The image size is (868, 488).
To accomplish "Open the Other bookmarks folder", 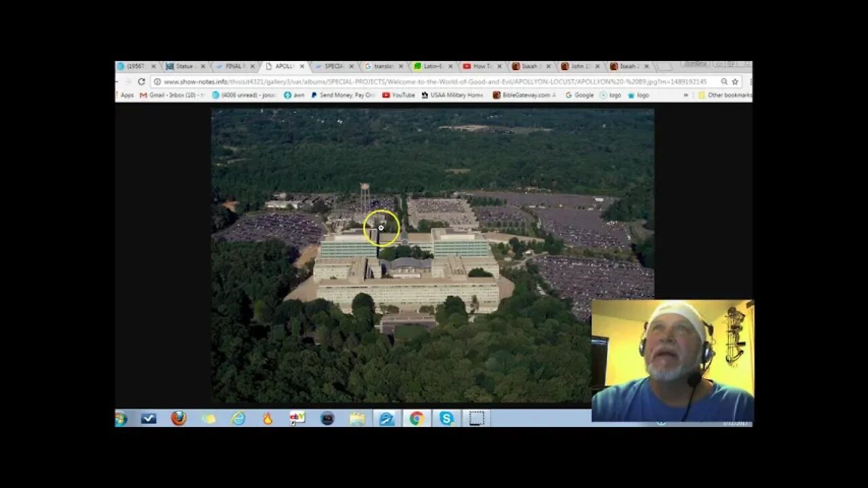I will tap(725, 96).
